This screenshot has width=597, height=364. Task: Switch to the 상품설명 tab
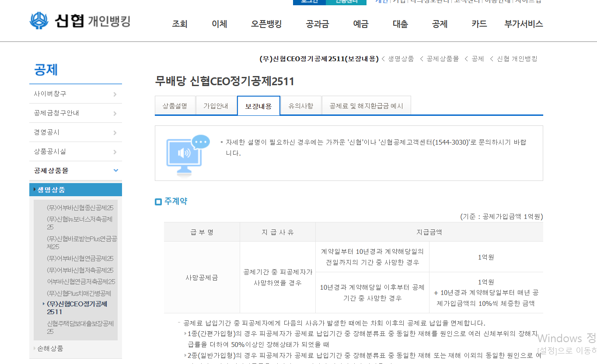pyautogui.click(x=175, y=106)
